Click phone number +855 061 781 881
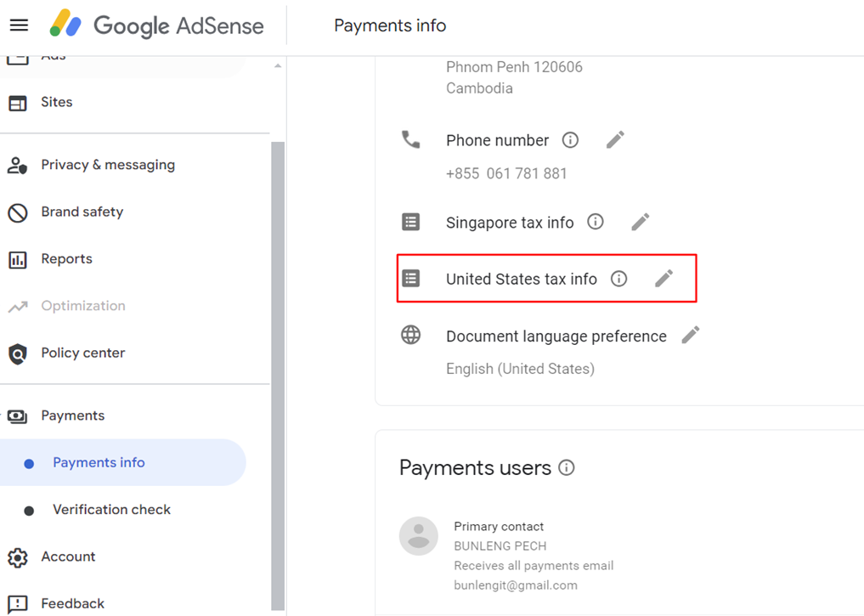864x616 pixels. click(506, 174)
